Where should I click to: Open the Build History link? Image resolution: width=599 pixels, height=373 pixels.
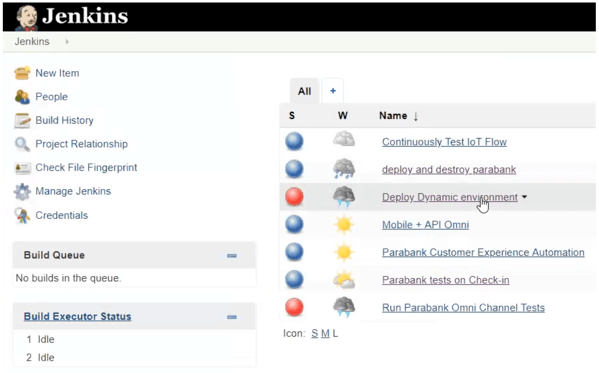tap(65, 120)
